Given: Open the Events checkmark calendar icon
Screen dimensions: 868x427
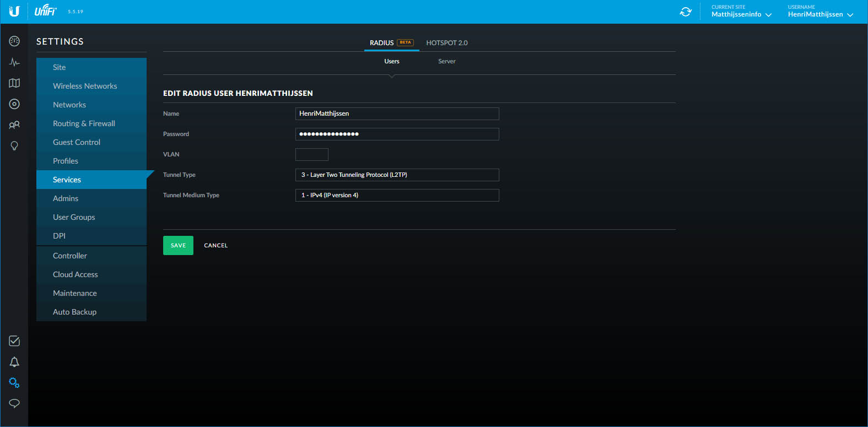Looking at the screenshot, I should tap(14, 341).
